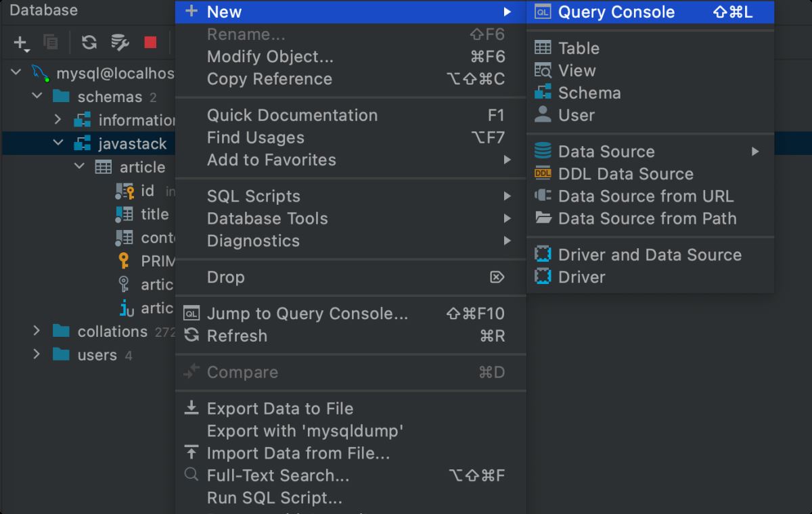The image size is (812, 514).
Task: Click the plus New icon in toolbar
Action: tap(21, 43)
